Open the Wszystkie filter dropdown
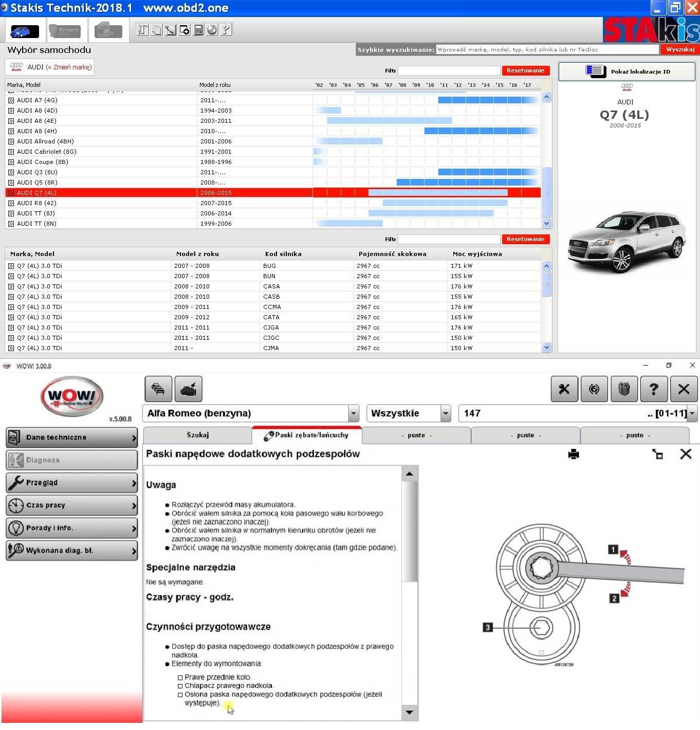The image size is (700, 730). click(446, 413)
